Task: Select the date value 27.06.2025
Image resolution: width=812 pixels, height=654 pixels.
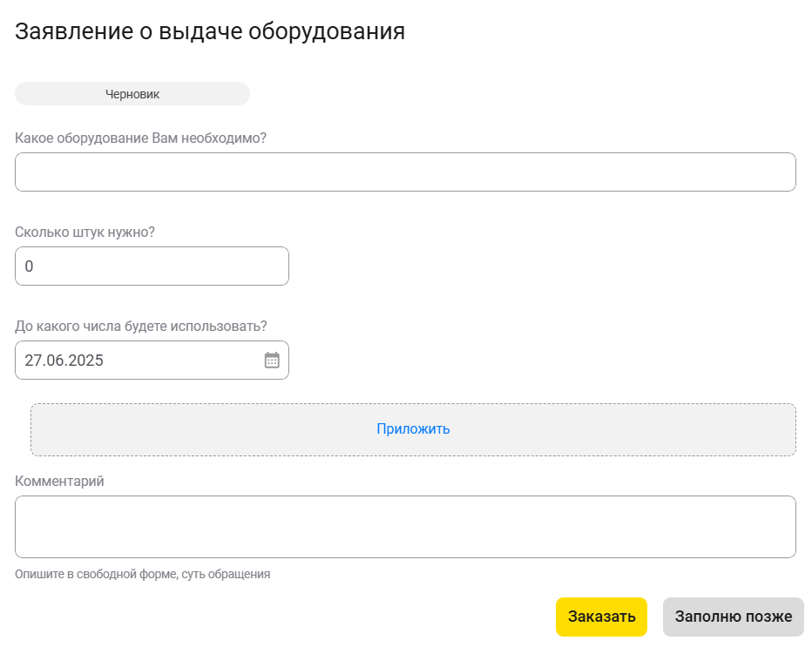Action: coord(64,361)
